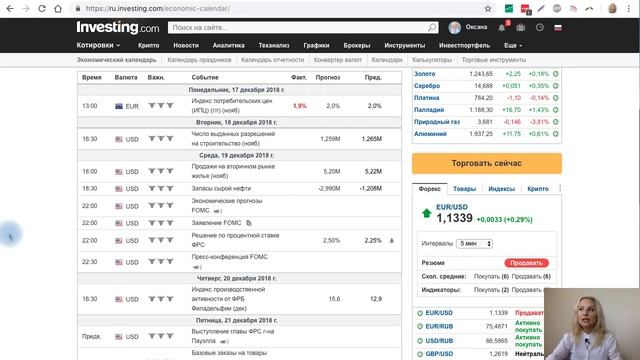Open the Алюминий commodity link
This screenshot has width=640, height=360.
pos(430,134)
